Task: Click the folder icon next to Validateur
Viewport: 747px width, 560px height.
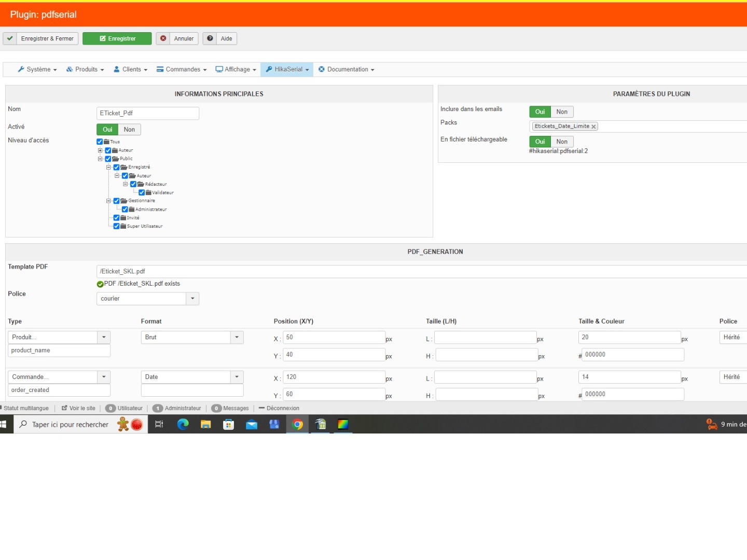Action: [x=148, y=193]
